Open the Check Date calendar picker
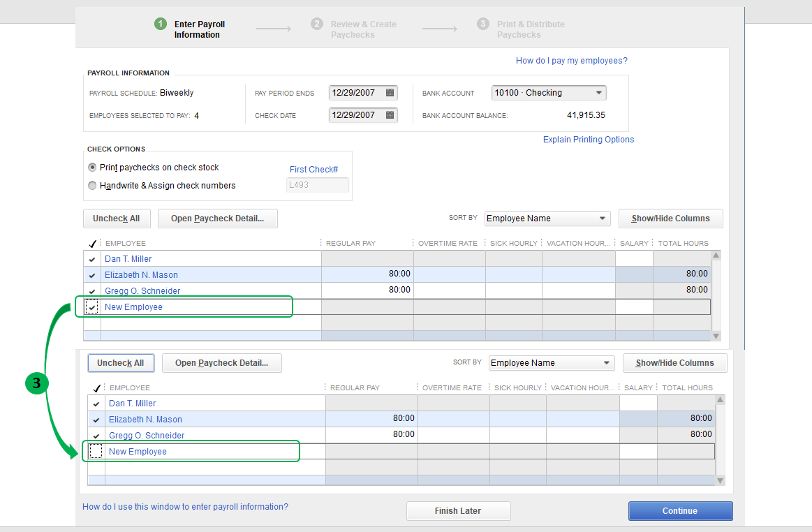This screenshot has height=532, width=812. point(390,114)
